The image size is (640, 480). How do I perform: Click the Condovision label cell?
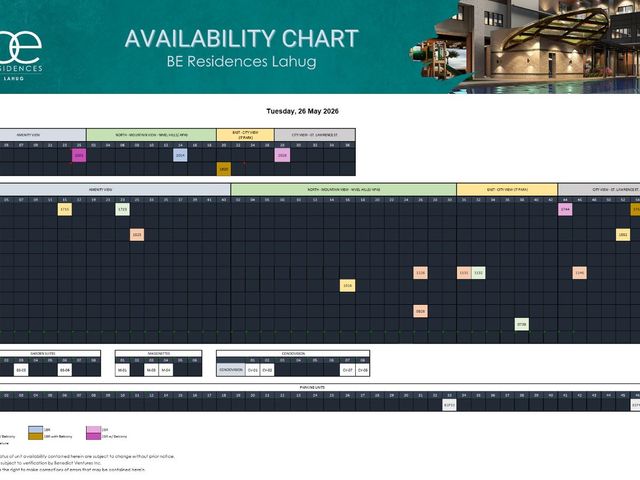[231, 370]
